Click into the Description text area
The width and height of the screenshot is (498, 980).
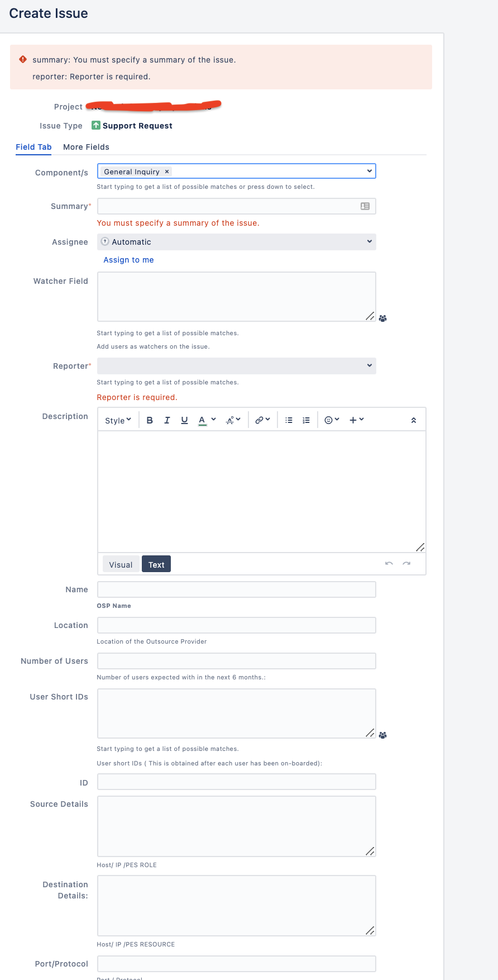[x=262, y=492]
